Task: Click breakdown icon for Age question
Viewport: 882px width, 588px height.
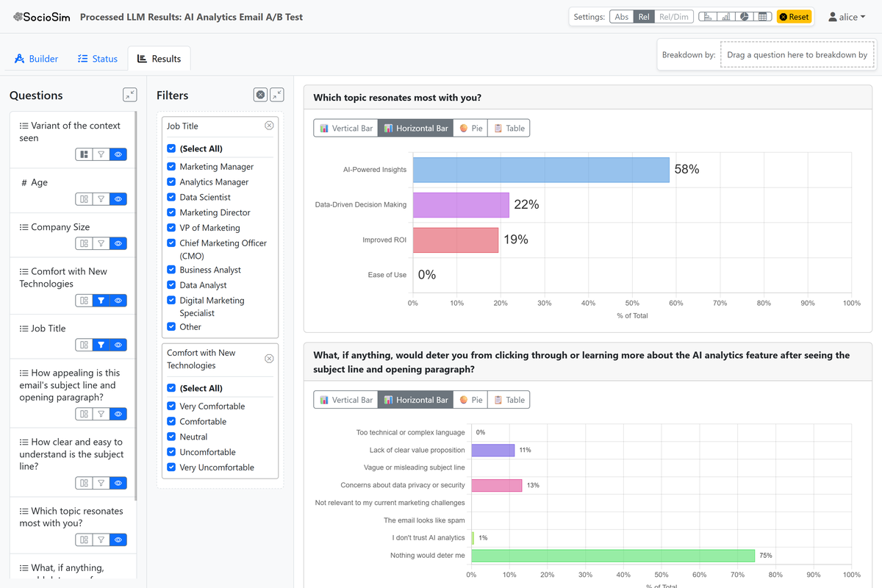Action: (84, 198)
